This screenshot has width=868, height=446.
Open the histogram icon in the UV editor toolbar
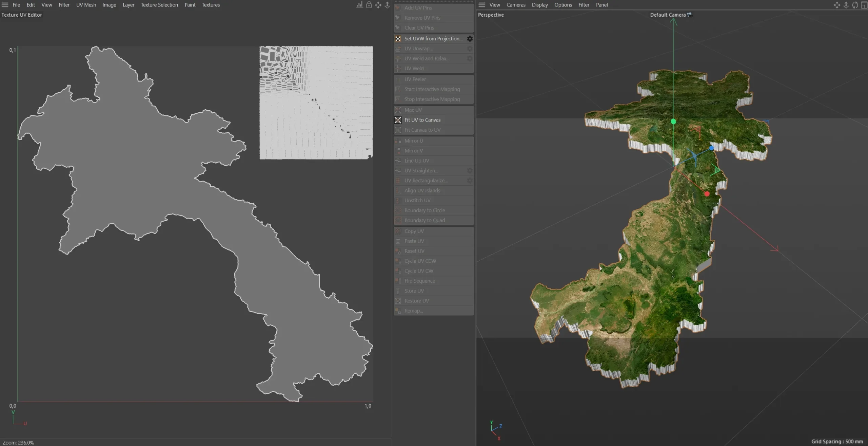[x=359, y=5]
